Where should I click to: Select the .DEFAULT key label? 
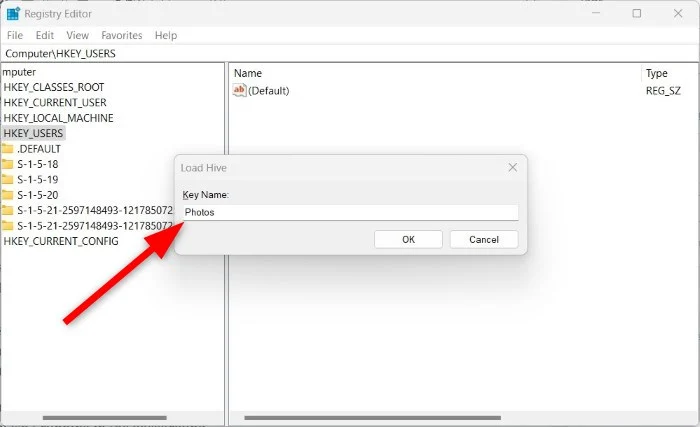(39, 149)
